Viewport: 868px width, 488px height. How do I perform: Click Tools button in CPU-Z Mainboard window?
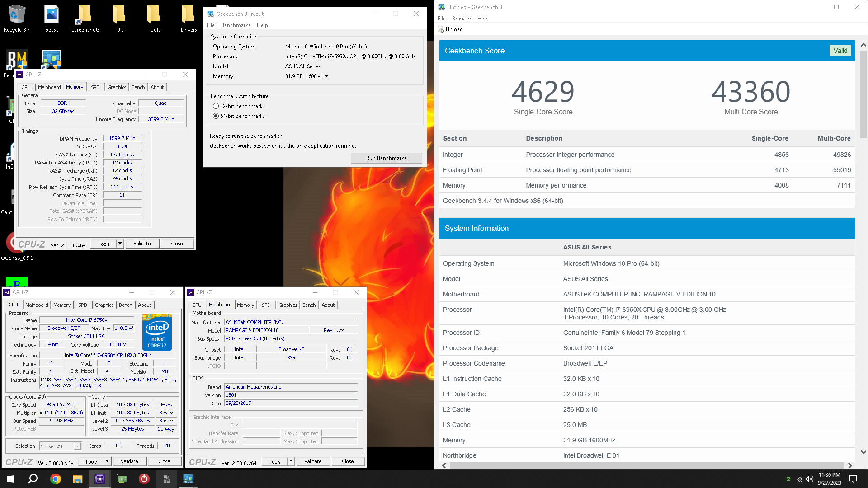click(274, 461)
